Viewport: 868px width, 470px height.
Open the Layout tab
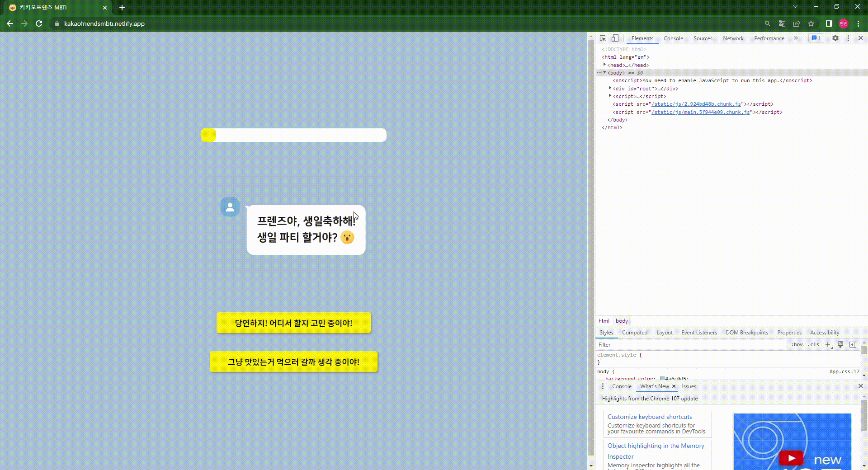pyautogui.click(x=665, y=333)
